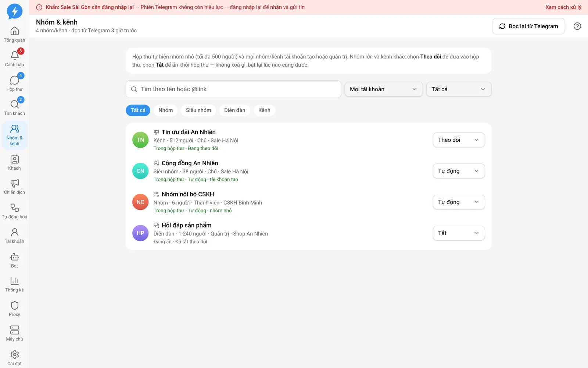Select the Diễn đàn filter tab
This screenshot has height=368, width=588.
(x=235, y=110)
